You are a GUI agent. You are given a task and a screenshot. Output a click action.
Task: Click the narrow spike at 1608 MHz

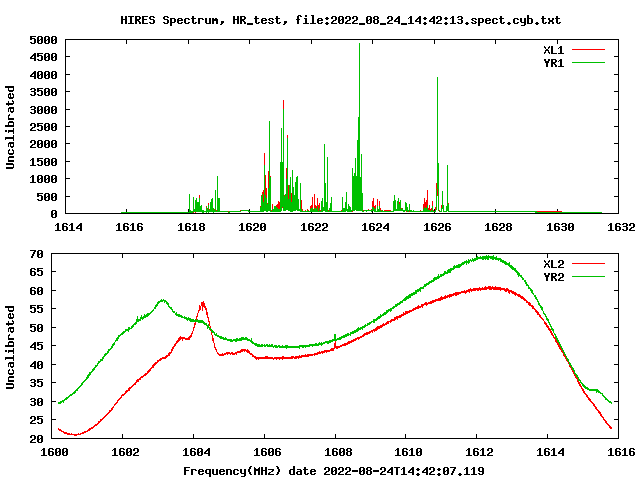pyautogui.click(x=335, y=337)
